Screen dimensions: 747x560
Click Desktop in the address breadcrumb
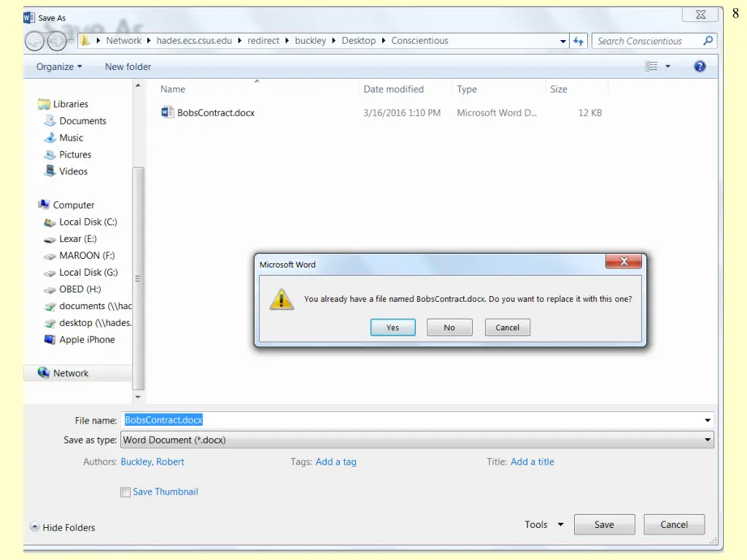coord(358,41)
